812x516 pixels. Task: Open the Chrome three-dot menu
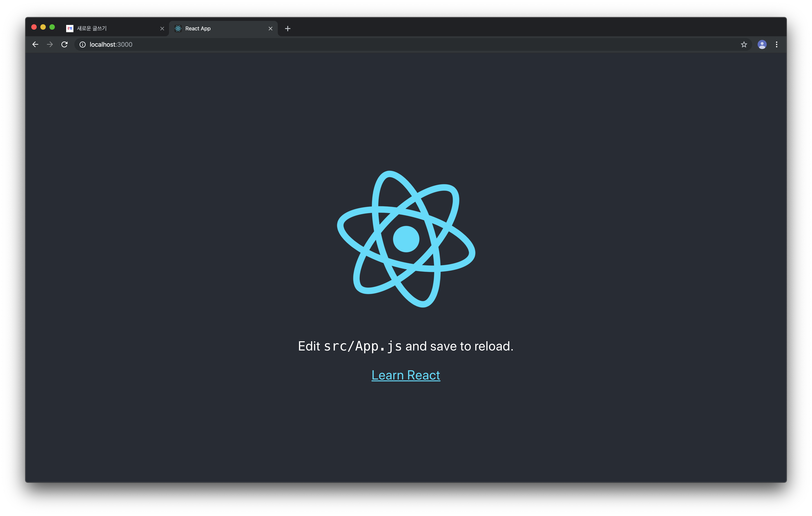(x=777, y=44)
